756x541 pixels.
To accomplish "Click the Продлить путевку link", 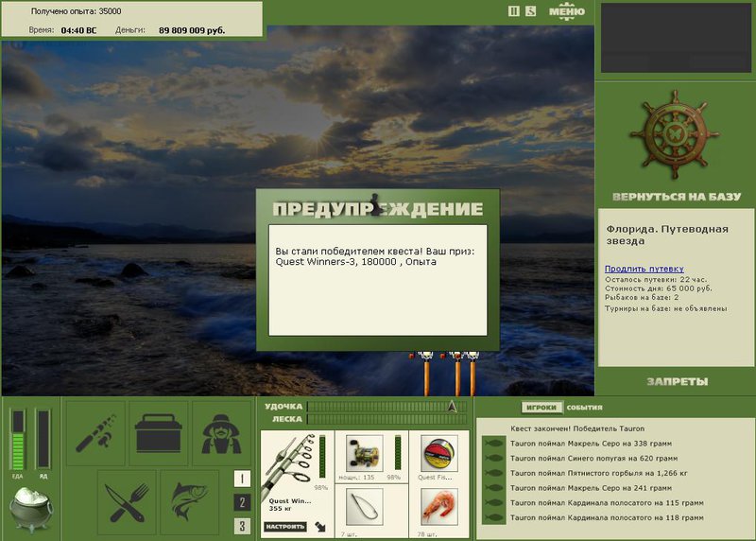I will click(644, 269).
